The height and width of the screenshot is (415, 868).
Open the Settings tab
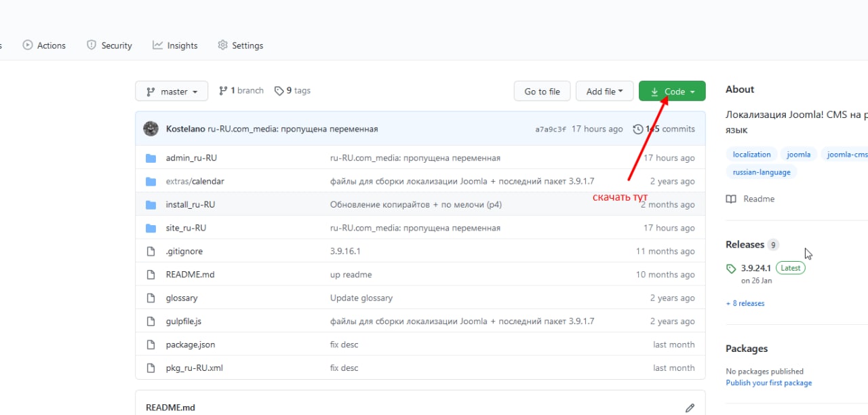[x=240, y=45]
